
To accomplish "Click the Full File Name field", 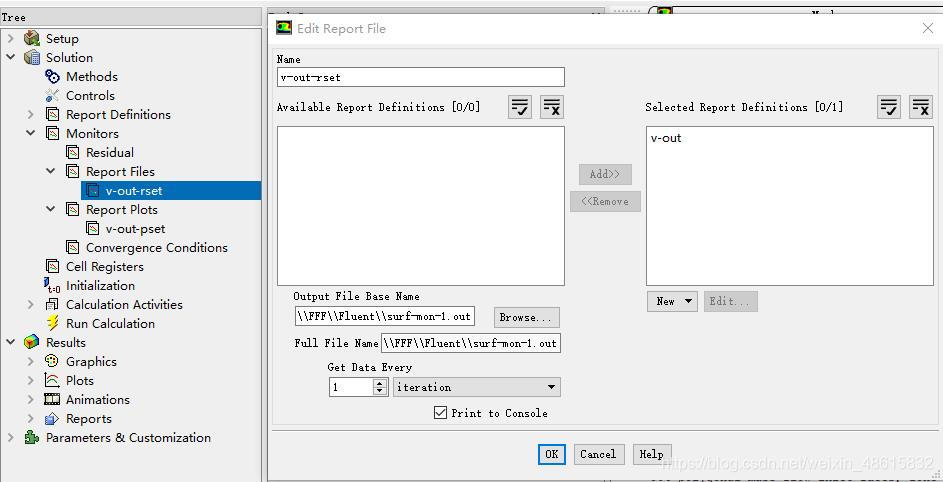I will pos(470,344).
